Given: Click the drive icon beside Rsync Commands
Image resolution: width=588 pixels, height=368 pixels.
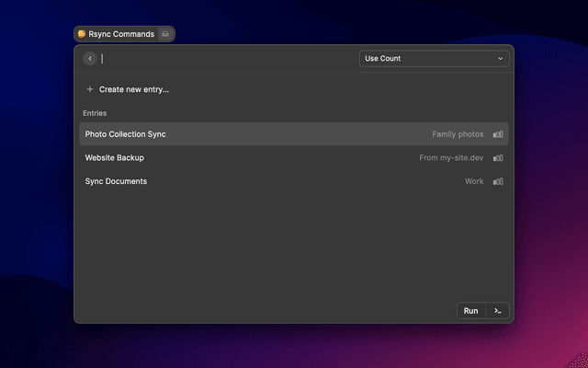Looking at the screenshot, I should (x=164, y=34).
